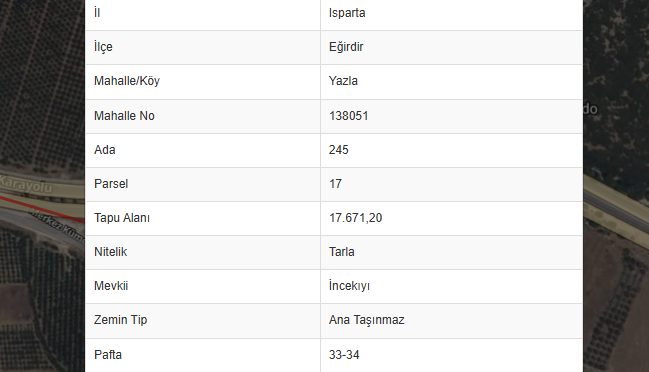The height and width of the screenshot is (372, 649).
Task: Click the Mevkii row label
Action: [111, 286]
